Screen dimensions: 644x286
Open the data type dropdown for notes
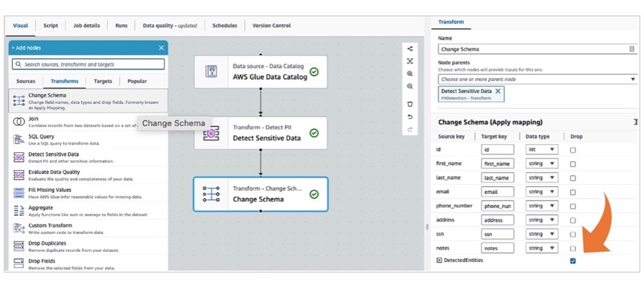coord(542,248)
